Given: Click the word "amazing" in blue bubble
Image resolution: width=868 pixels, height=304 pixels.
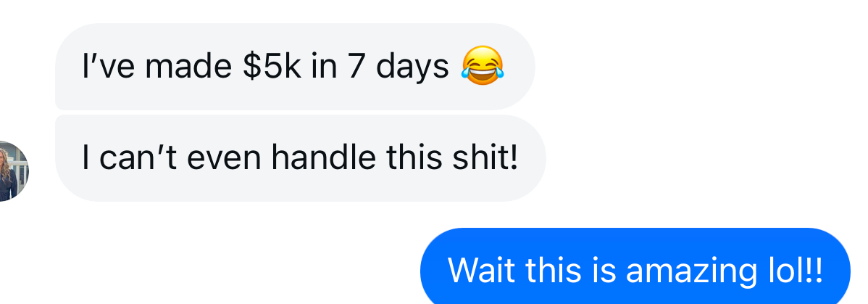Looking at the screenshot, I should [691, 271].
